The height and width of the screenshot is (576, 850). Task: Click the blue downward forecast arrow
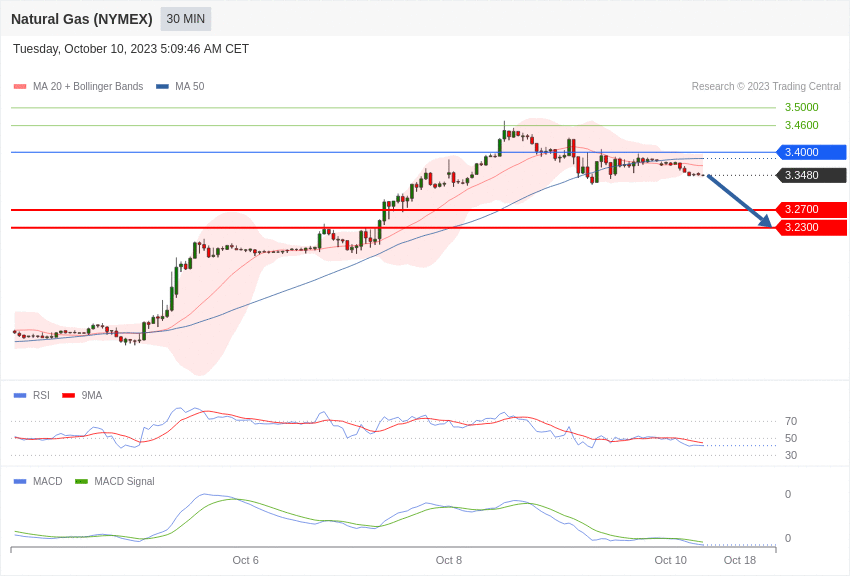click(739, 201)
